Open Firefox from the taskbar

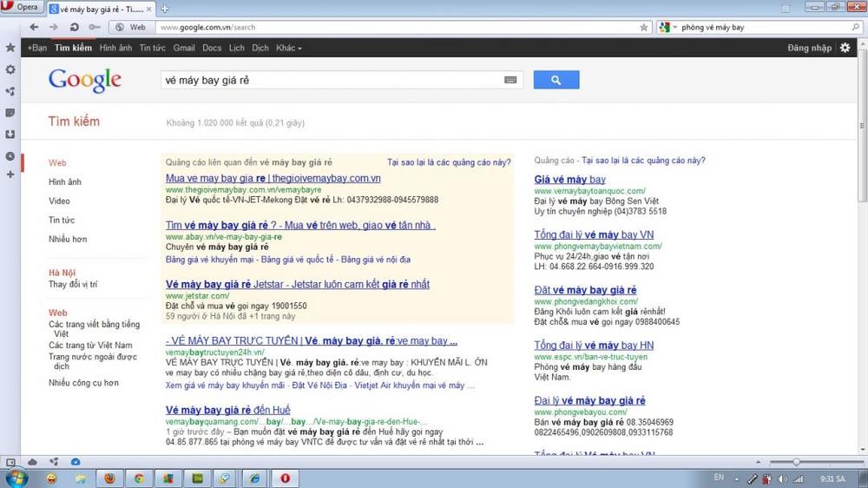(109, 478)
